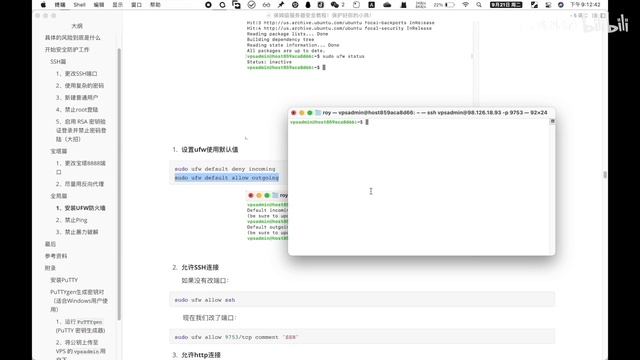This screenshot has height=360, width=640.
Task: Click the document's right-edge scrollbar
Action: 604,175
